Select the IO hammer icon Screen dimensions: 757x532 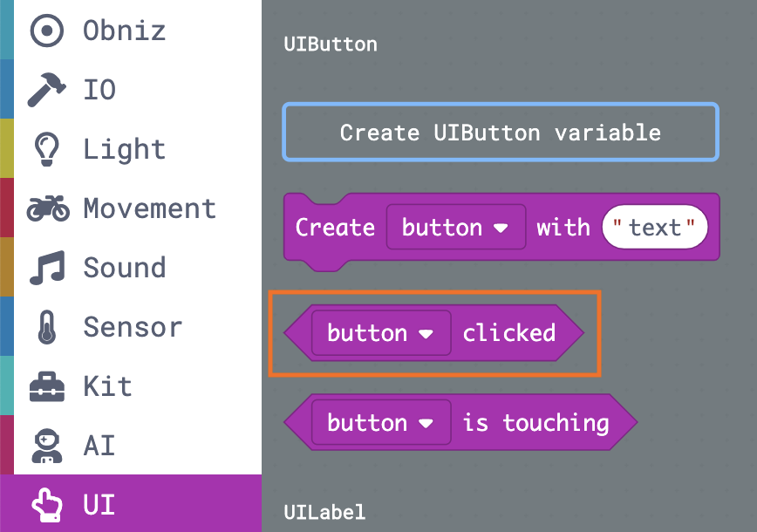click(47, 90)
